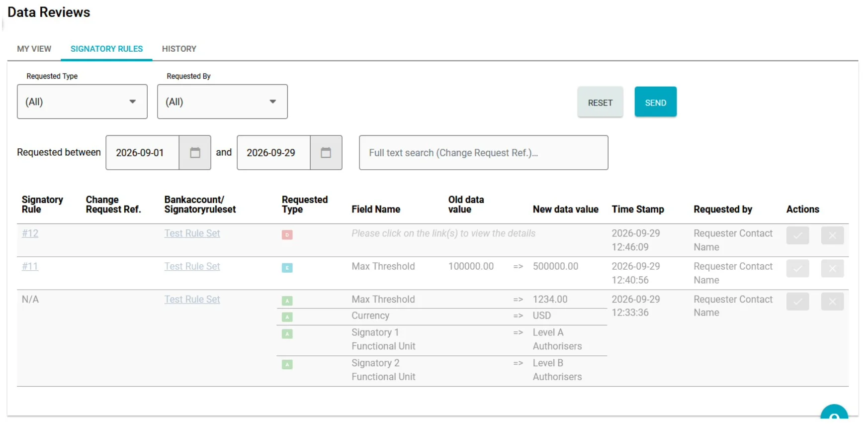
Task: Approve change request #11 with the checkmark
Action: [x=797, y=269]
